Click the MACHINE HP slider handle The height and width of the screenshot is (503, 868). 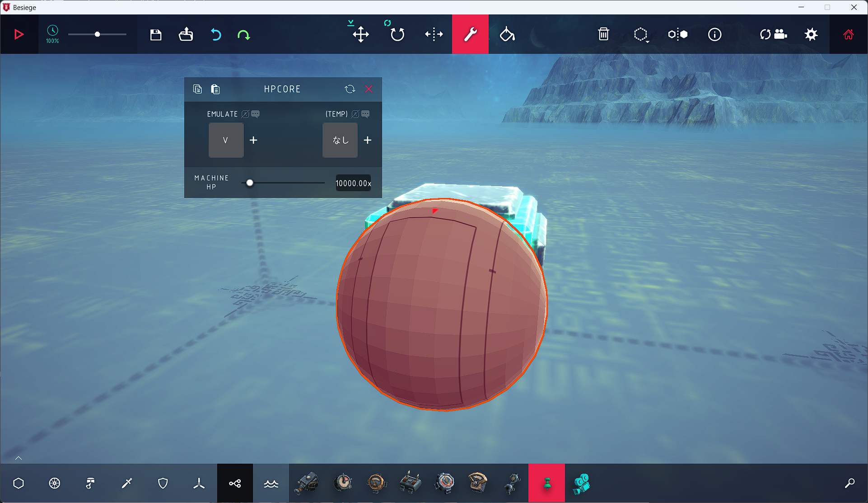click(x=250, y=183)
